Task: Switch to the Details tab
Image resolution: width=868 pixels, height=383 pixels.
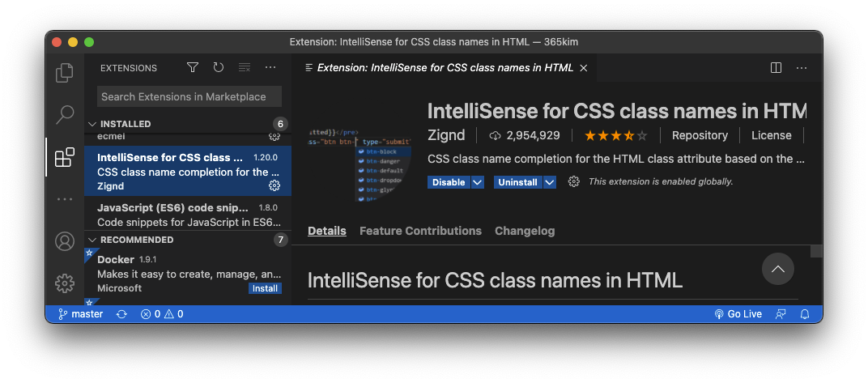Action: [x=327, y=231]
